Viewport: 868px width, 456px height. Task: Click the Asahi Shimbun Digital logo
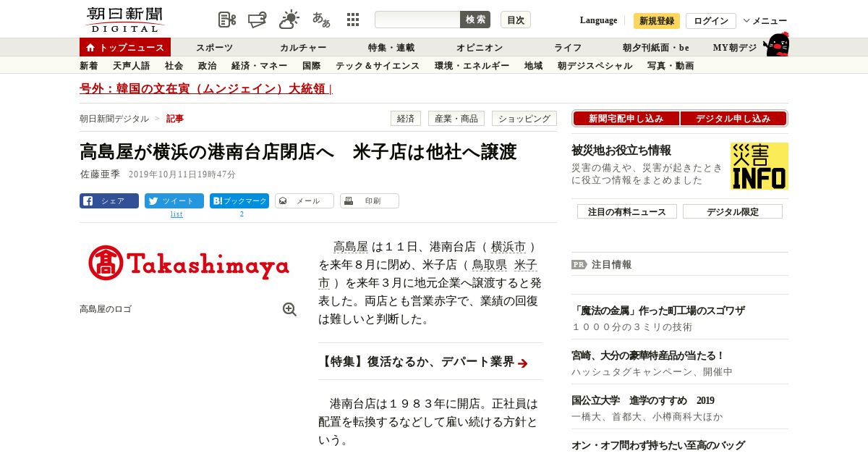click(124, 20)
